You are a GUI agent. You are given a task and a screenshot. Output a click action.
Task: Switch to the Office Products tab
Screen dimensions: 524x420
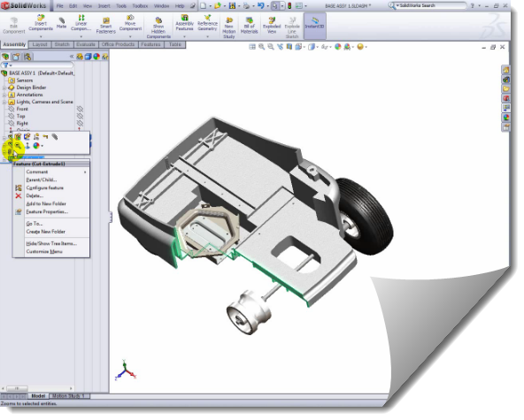pos(118,44)
